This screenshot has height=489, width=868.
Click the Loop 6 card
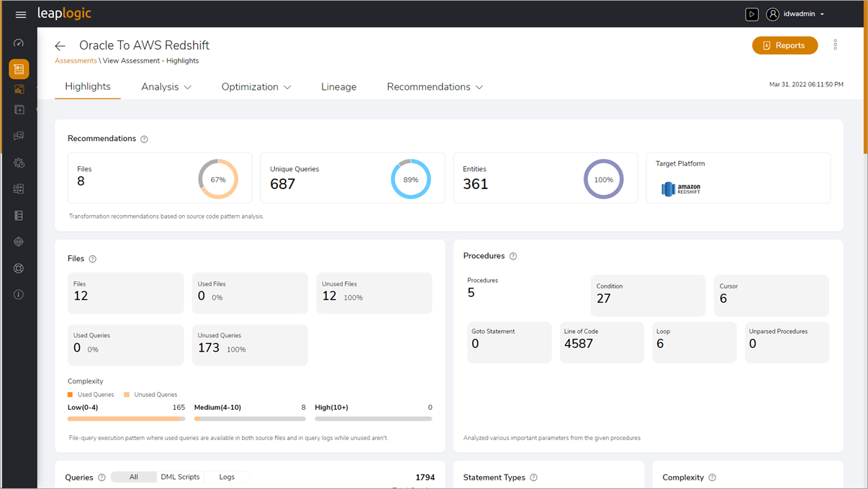click(x=695, y=342)
